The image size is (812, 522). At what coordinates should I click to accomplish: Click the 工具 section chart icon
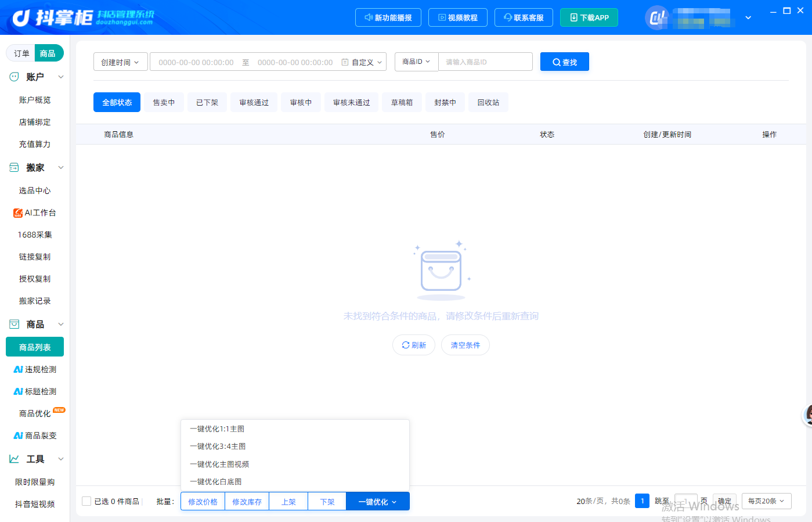pyautogui.click(x=15, y=459)
